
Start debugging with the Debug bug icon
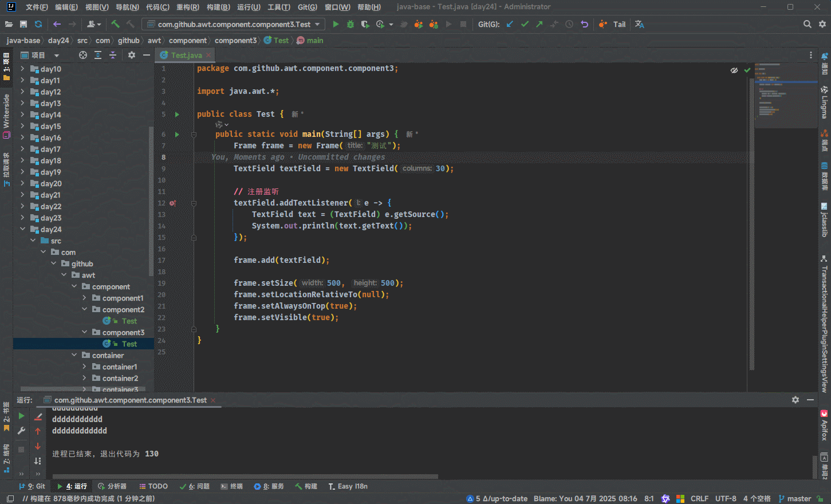[350, 24]
